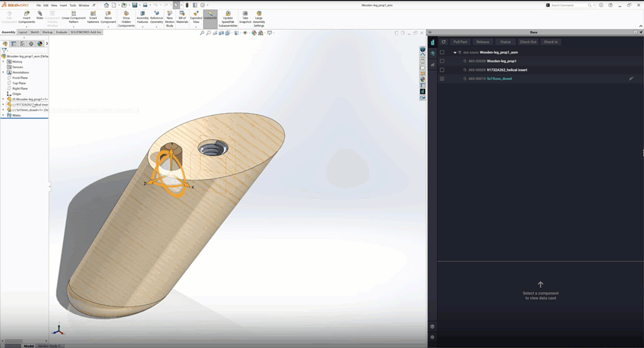Click the Rebuild traffic light icon
644x348 pixels.
pyautogui.click(x=187, y=5)
